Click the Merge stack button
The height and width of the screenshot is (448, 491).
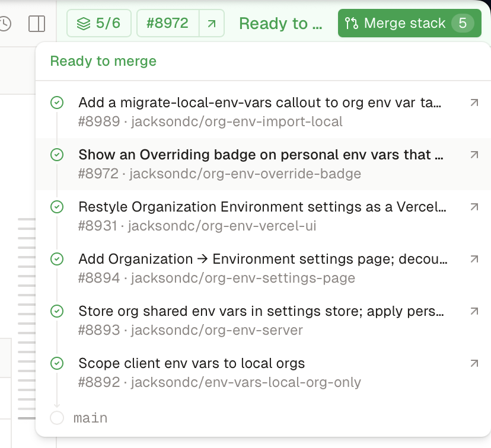point(410,23)
